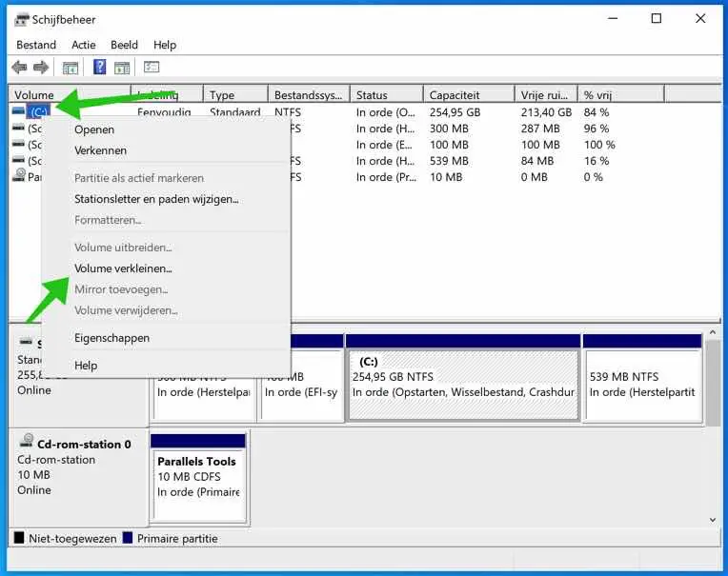Click the Forward arrow toolbar icon
The height and width of the screenshot is (576, 728).
[41, 68]
